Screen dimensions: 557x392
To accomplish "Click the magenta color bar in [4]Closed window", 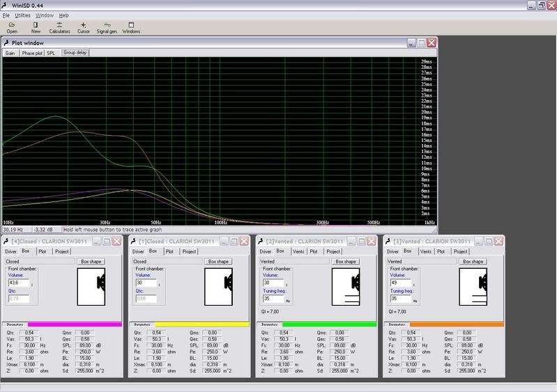I will click(75, 324).
